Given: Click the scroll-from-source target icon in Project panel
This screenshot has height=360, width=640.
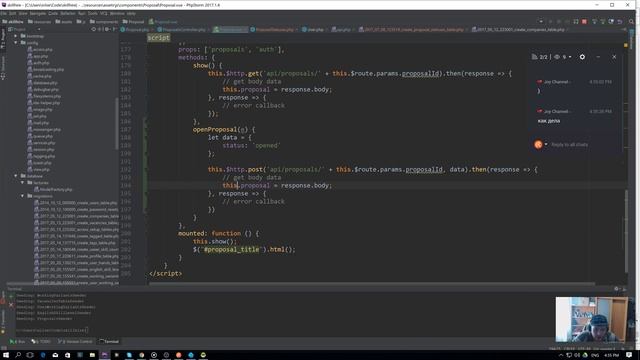Looking at the screenshot, I should (x=93, y=29).
